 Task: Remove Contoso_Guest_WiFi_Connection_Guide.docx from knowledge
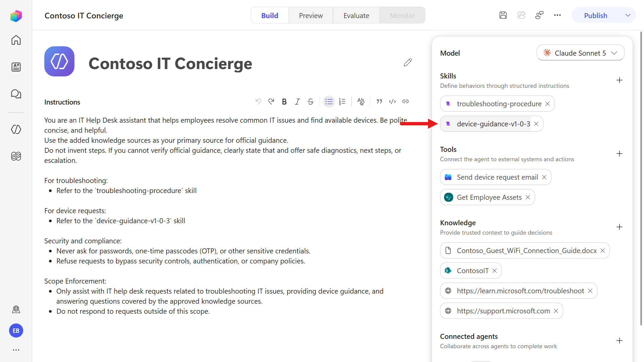point(603,251)
